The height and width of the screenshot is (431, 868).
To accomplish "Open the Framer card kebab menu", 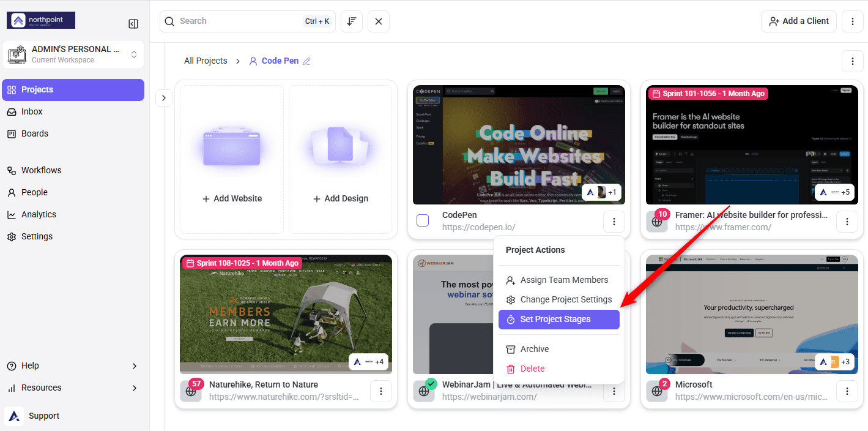I will point(847,221).
